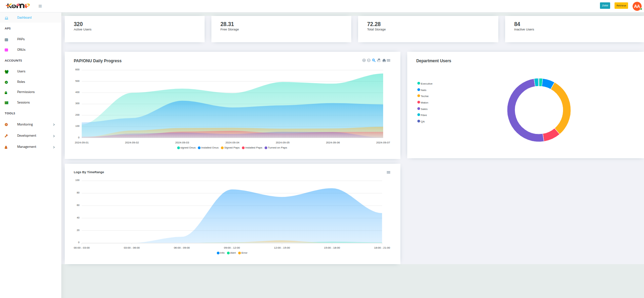
Task: Toggle the Info legend series
Action: click(x=221, y=253)
